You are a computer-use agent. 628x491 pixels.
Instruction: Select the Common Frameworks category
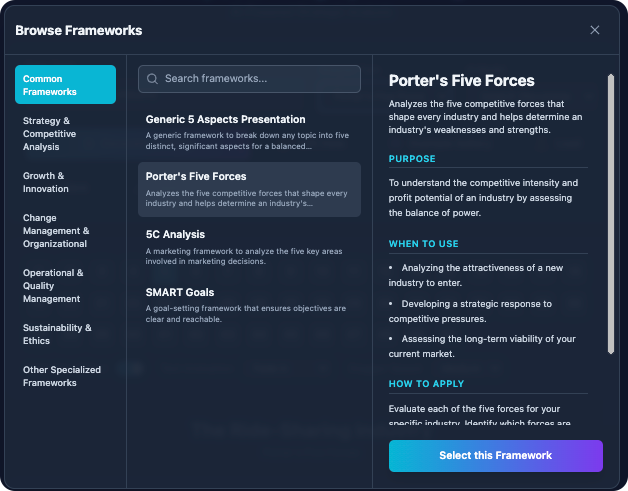[x=65, y=85]
